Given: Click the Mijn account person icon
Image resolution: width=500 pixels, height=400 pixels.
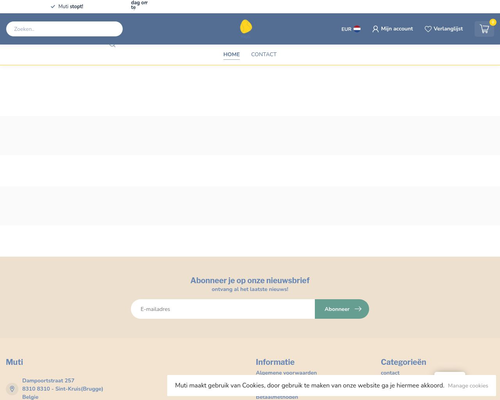Looking at the screenshot, I should tap(375, 29).
